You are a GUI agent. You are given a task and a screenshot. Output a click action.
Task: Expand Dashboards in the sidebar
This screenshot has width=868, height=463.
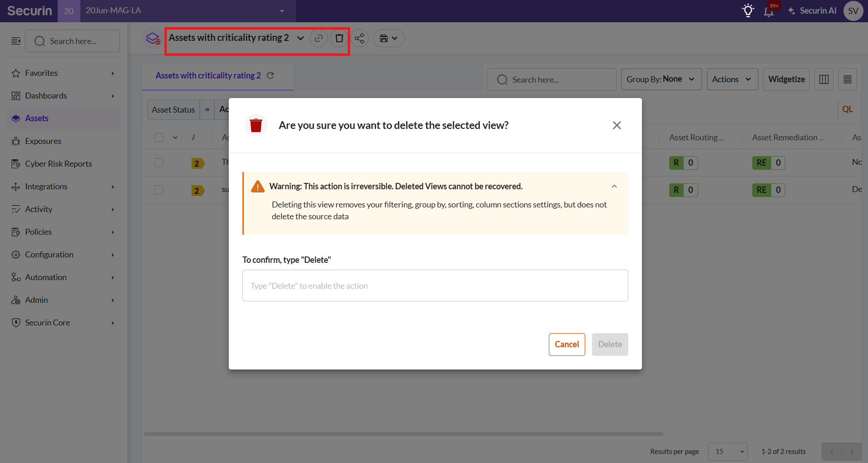pyautogui.click(x=64, y=96)
